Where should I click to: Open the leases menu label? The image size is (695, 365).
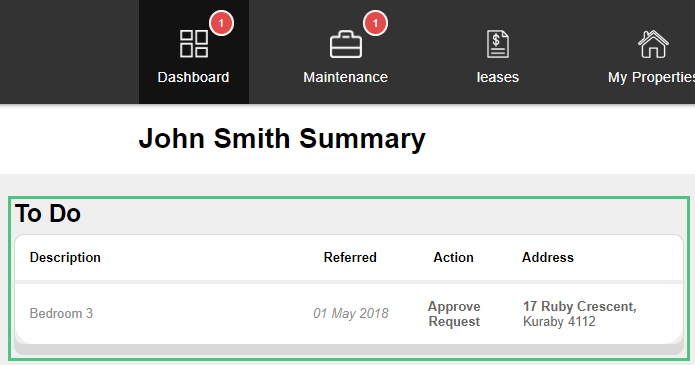click(x=497, y=77)
